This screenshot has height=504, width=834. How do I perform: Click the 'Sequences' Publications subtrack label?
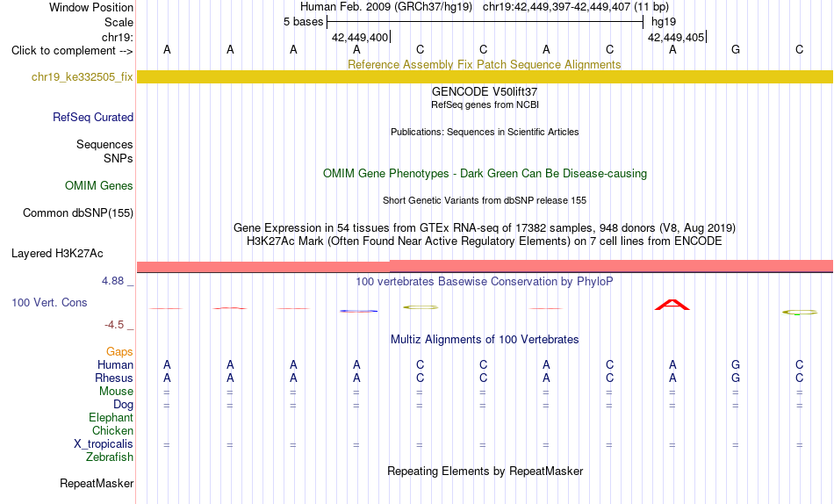pyautogui.click(x=104, y=144)
